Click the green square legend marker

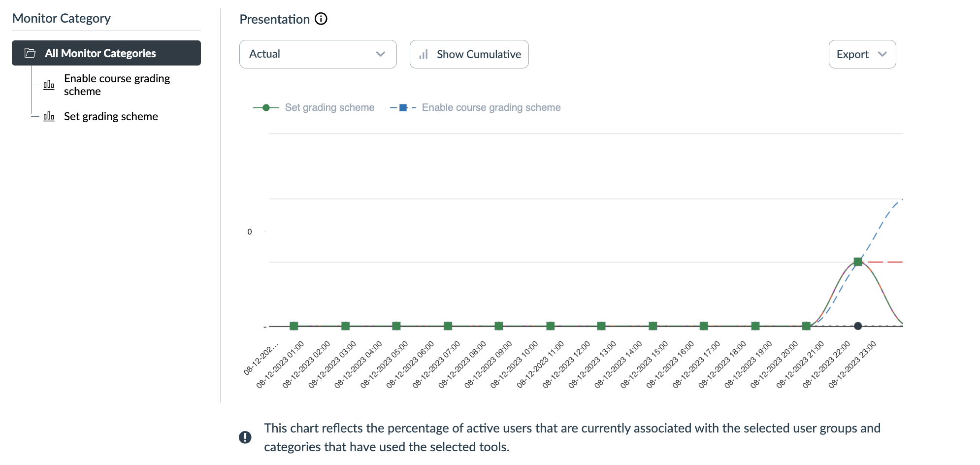coord(266,107)
